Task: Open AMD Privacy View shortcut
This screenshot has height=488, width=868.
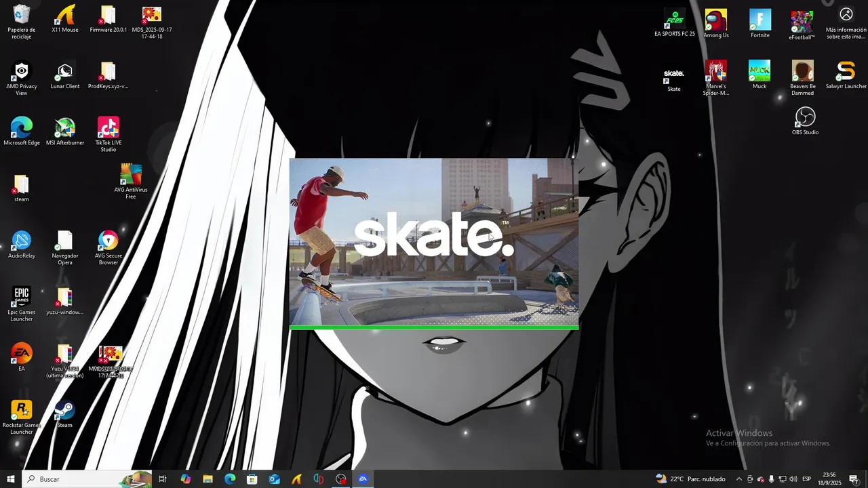Action: click(x=22, y=79)
